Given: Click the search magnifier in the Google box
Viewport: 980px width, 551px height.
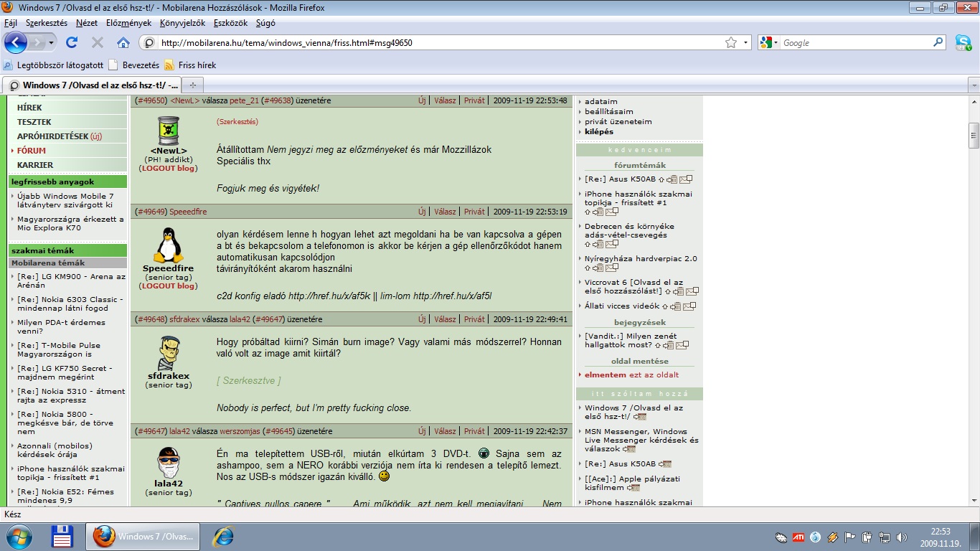Looking at the screenshot, I should tap(938, 42).
